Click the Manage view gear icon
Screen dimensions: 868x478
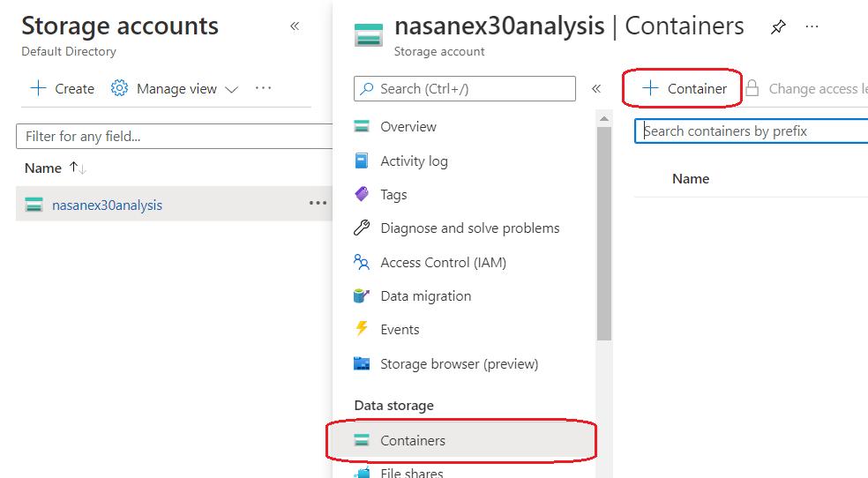[x=119, y=88]
